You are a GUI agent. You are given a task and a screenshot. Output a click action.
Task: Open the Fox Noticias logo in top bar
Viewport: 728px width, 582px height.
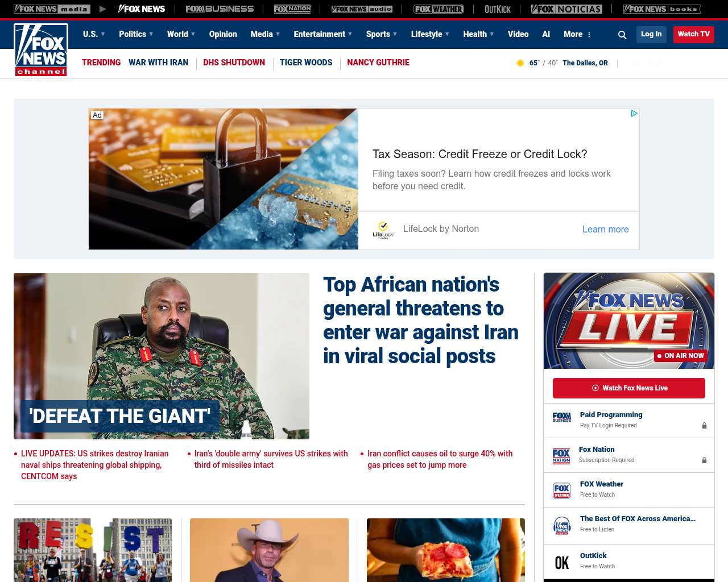click(x=566, y=9)
